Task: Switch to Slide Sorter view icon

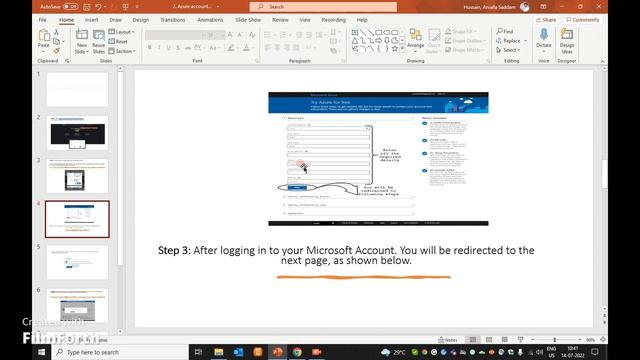Action: coord(489,340)
